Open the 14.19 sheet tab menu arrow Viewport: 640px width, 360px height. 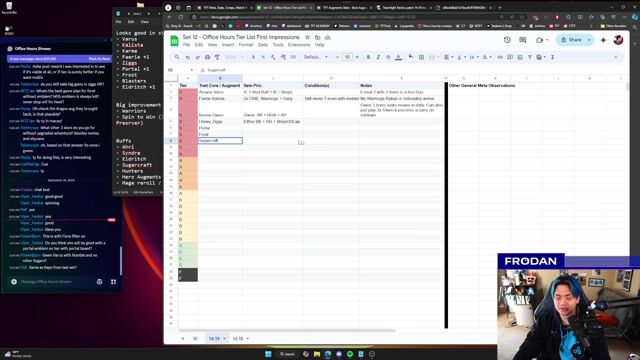click(224, 338)
